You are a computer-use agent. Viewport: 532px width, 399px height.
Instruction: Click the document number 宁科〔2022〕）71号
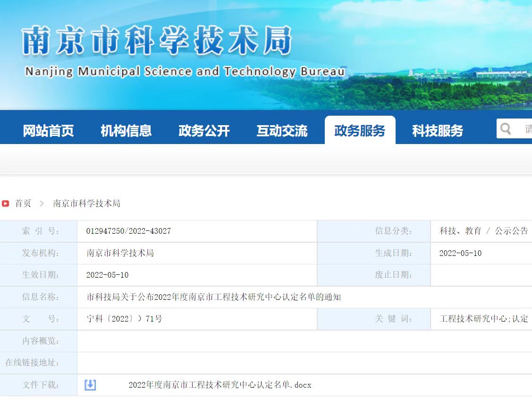click(x=123, y=319)
